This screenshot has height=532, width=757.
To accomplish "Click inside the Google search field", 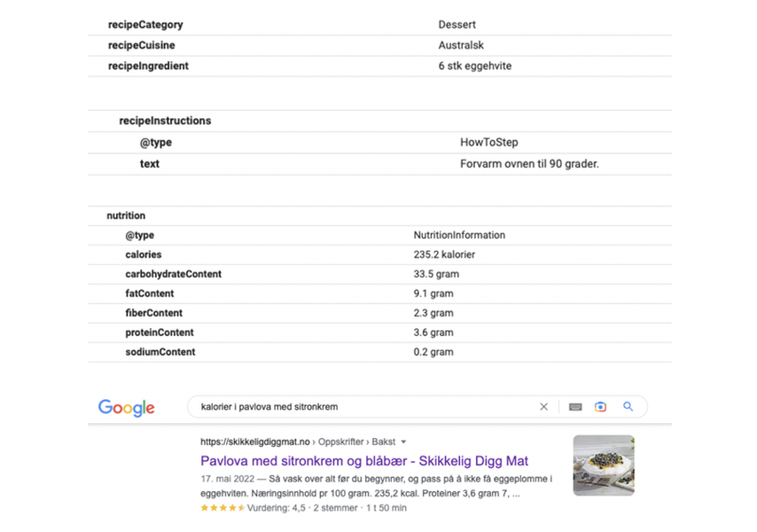I will (355, 407).
